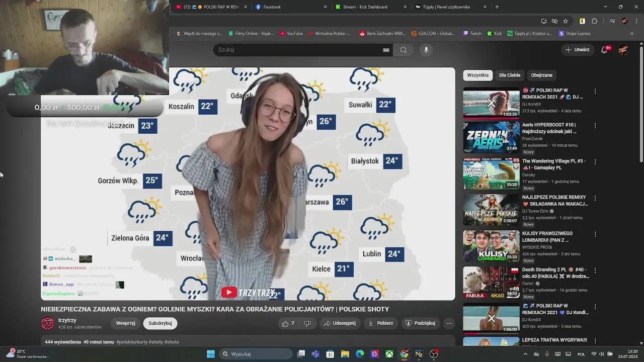The image size is (644, 362).
Task: Start voice search with microphone icon
Action: click(x=426, y=50)
